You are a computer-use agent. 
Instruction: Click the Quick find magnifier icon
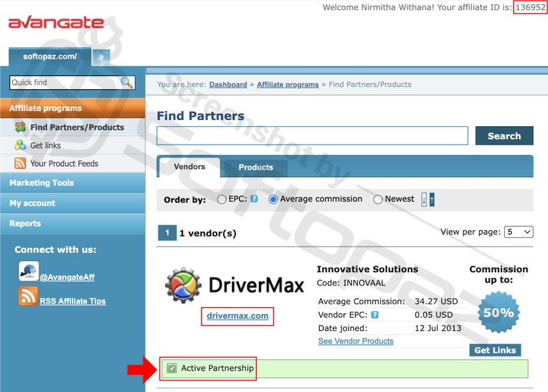(127, 82)
